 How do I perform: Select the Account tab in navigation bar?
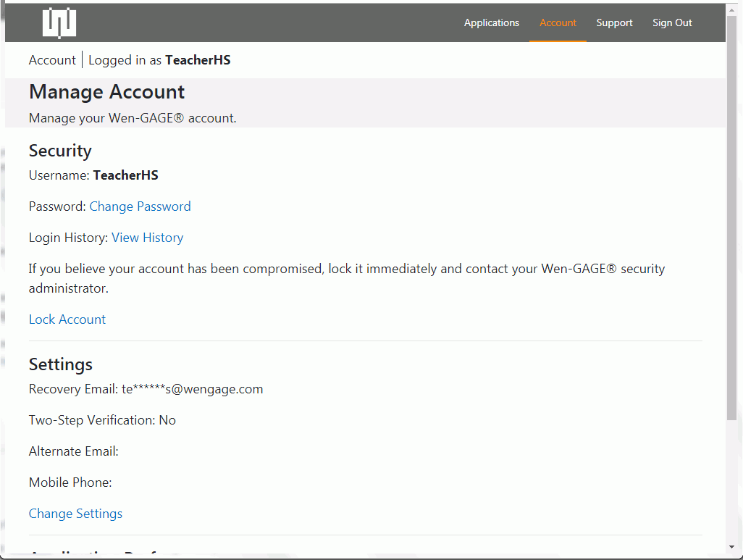(558, 22)
